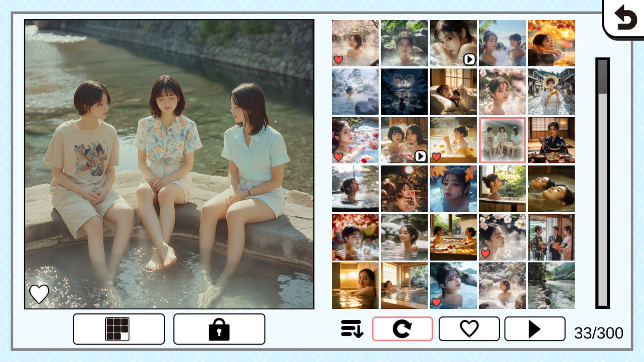Open the kimono dinner thumbnail
The image size is (644, 362).
coord(551,140)
